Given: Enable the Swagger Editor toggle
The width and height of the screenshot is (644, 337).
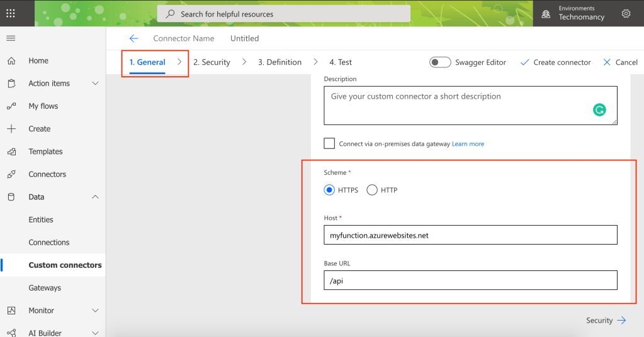Looking at the screenshot, I should click(440, 62).
